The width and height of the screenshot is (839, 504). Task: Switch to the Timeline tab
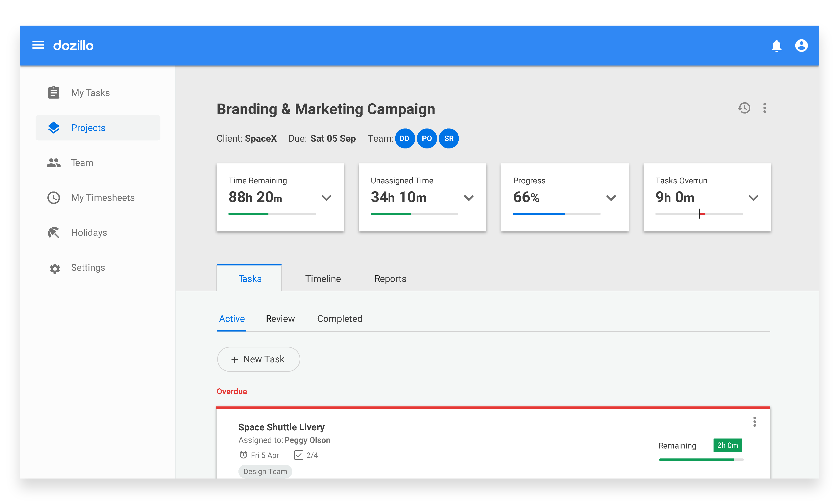click(x=323, y=278)
